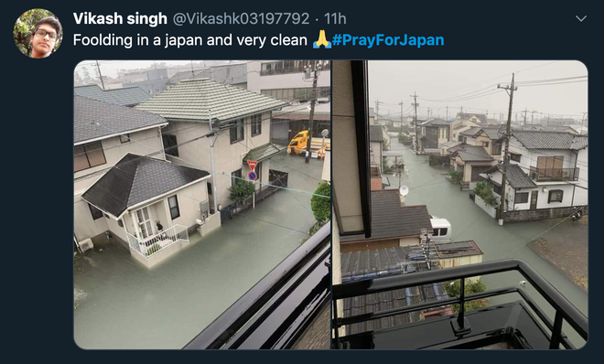The height and width of the screenshot is (364, 604).
Task: Open the right flooded street photo
Action: (460, 205)
